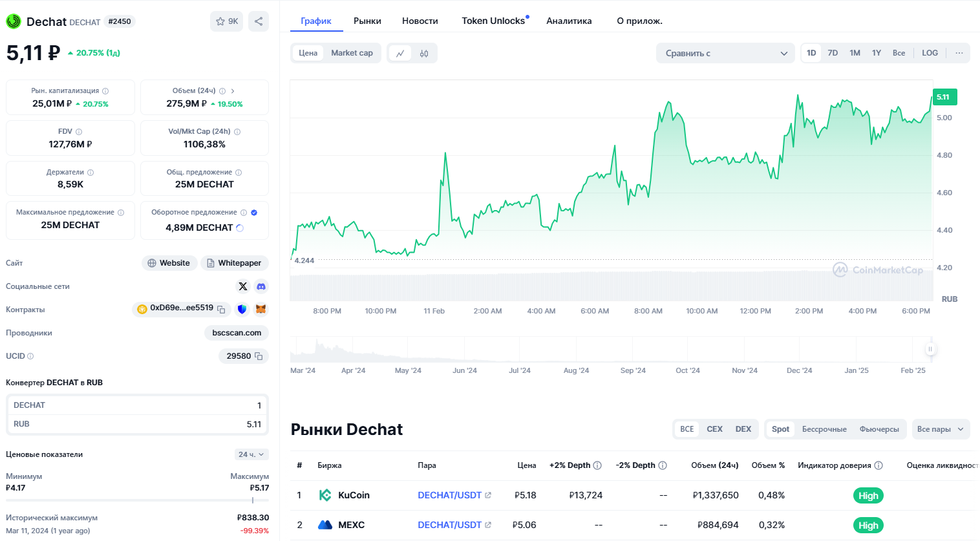The width and height of the screenshot is (980, 541).
Task: Set chart range to 1M
Action: (855, 53)
